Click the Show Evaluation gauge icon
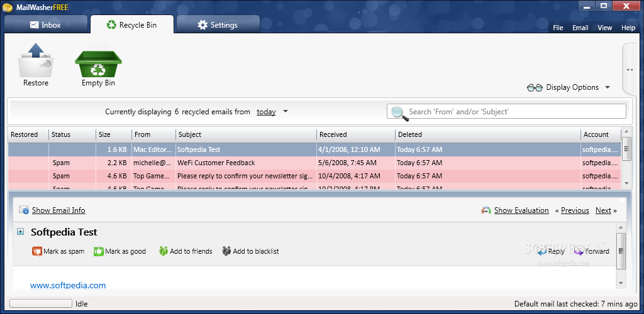Image resolution: width=644 pixels, height=314 pixels. tap(486, 210)
